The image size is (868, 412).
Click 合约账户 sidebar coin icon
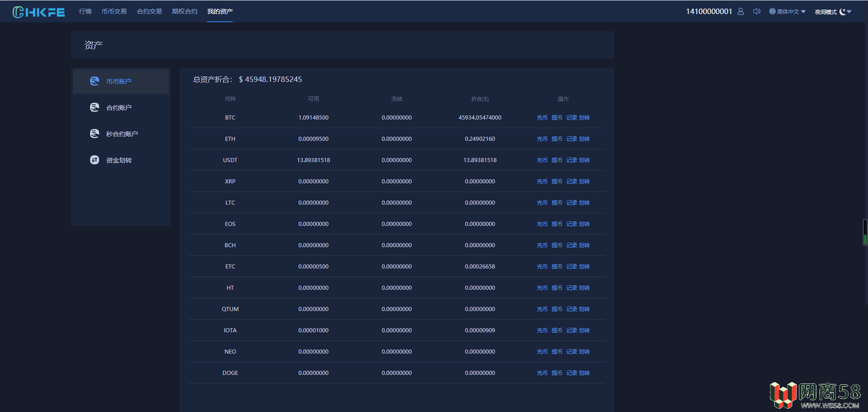[95, 107]
